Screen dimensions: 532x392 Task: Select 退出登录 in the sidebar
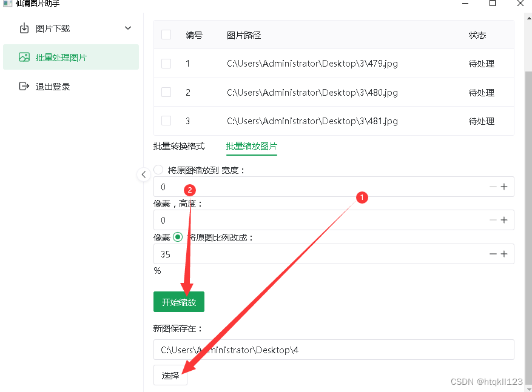click(x=53, y=87)
